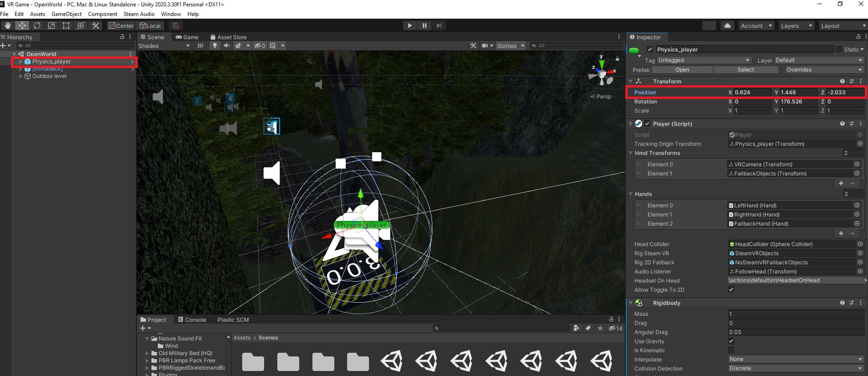Screen dimensions: 868x376
Task: Open favorites star in Project panel
Action: (600, 328)
